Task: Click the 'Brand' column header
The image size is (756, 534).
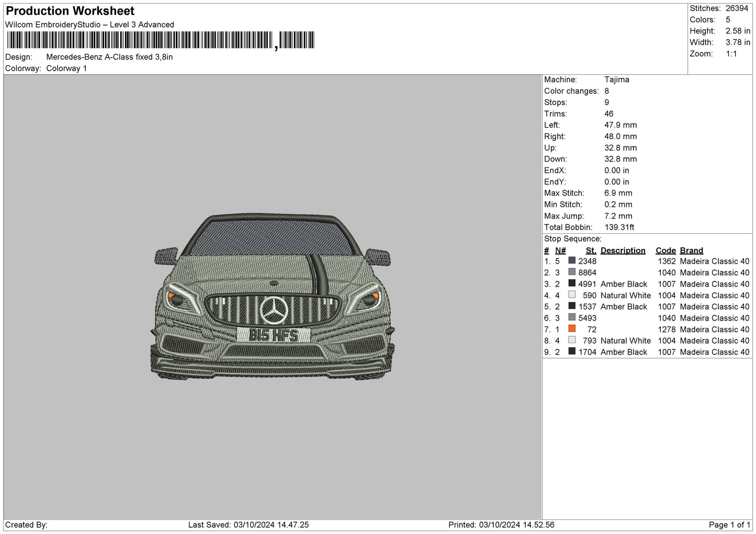Action: click(692, 251)
